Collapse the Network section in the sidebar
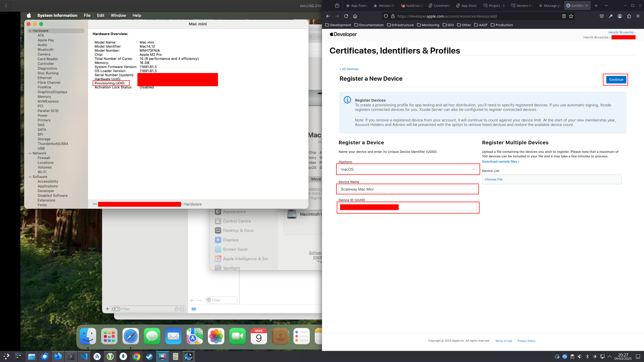The height and width of the screenshot is (362, 644). coord(30,153)
